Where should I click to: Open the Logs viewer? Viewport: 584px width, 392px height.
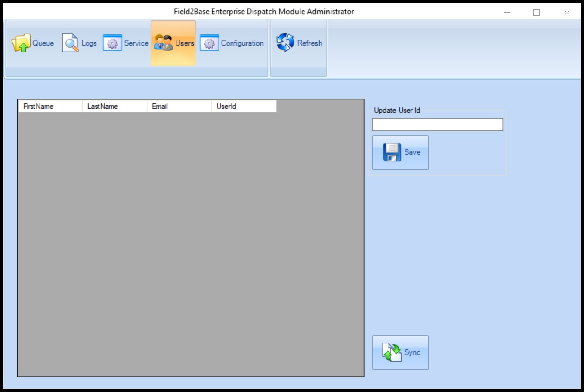coord(80,43)
